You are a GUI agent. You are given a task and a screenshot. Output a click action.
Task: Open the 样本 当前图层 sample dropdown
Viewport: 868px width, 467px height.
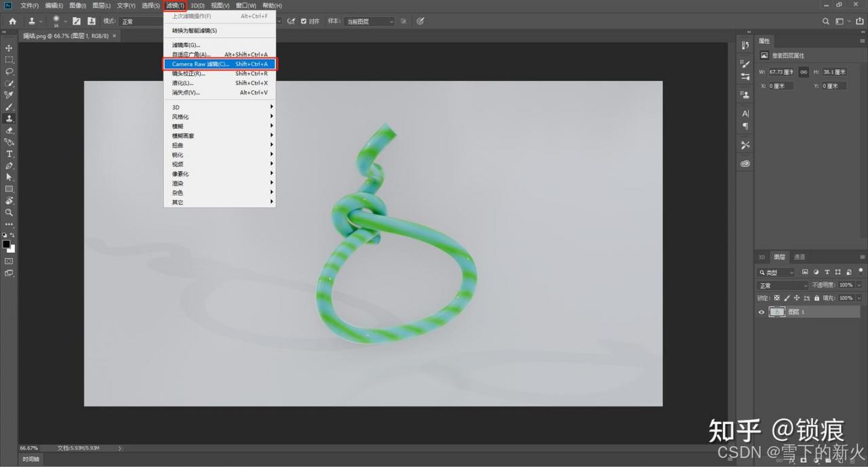[370, 22]
